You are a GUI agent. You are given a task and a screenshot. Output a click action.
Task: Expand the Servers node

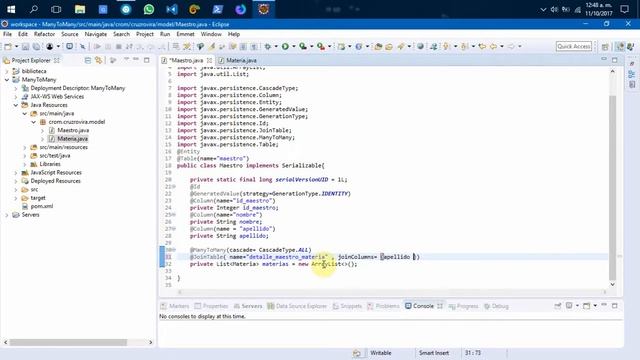7,215
